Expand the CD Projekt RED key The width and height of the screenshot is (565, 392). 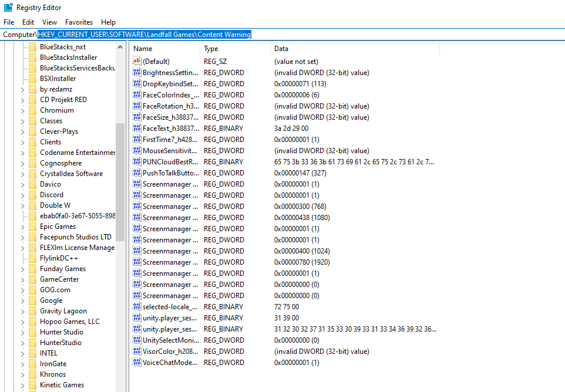tap(23, 100)
